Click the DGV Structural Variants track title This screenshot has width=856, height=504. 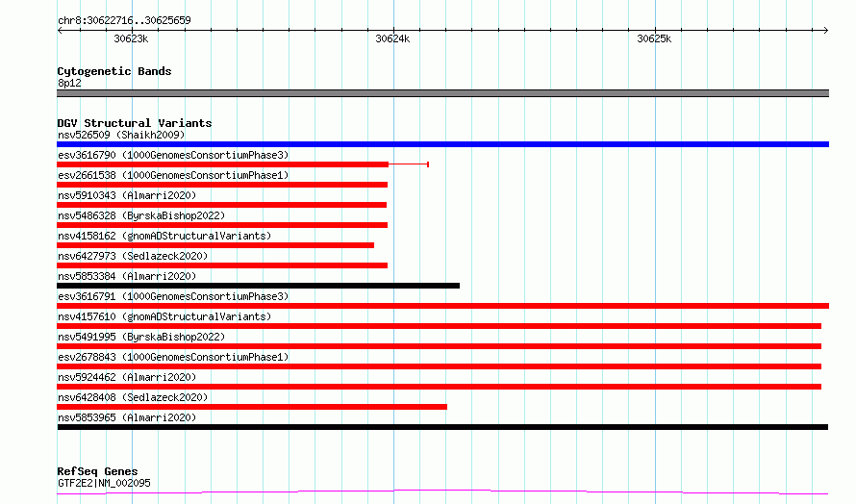pyautogui.click(x=135, y=123)
